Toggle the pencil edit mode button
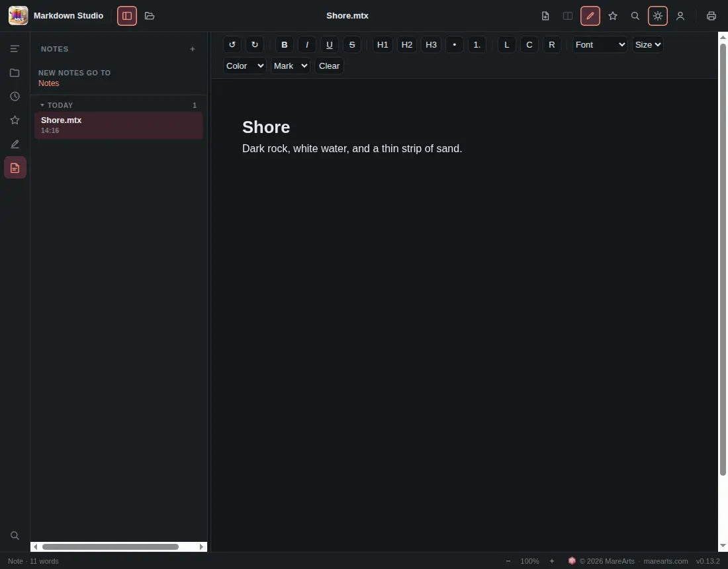The height and width of the screenshot is (569, 728). (x=590, y=16)
